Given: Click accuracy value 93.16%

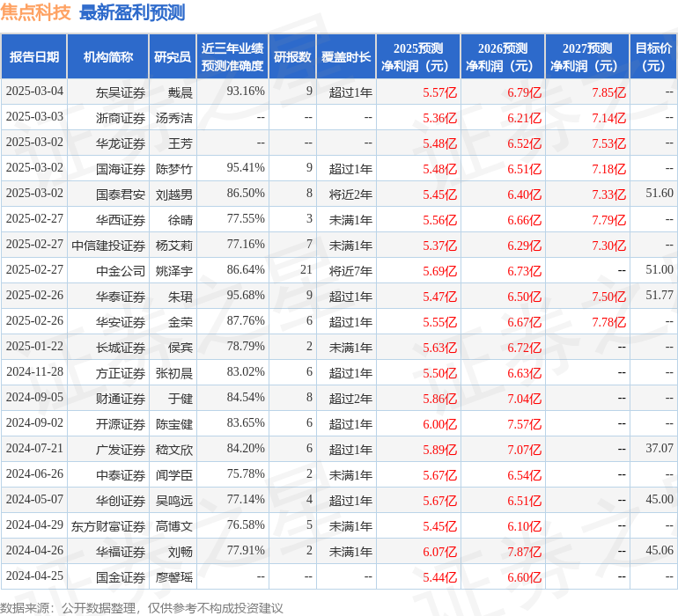Looking at the screenshot, I should pos(246,92).
